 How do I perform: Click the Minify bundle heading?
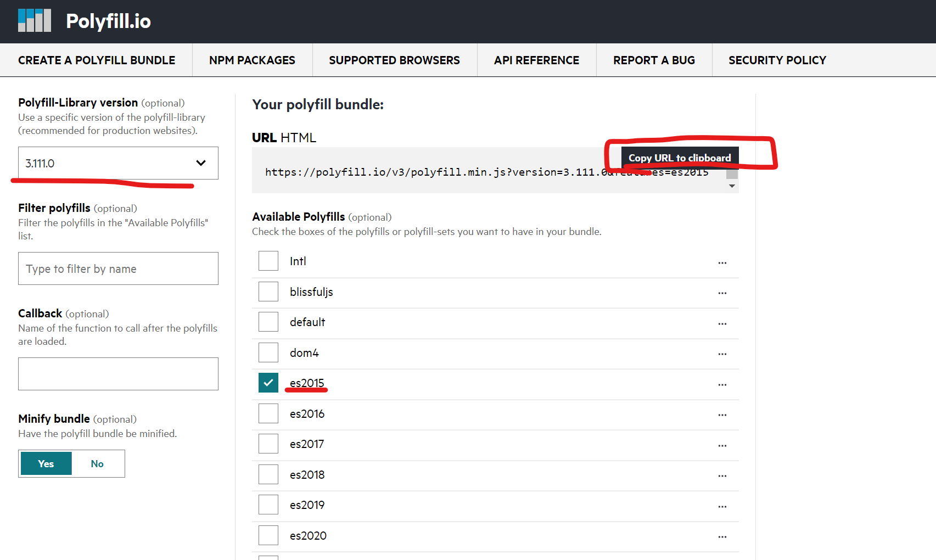pyautogui.click(x=54, y=419)
